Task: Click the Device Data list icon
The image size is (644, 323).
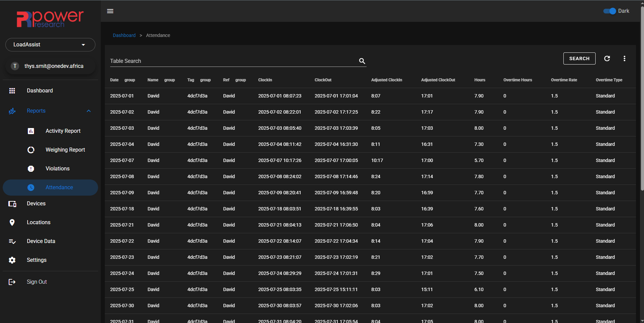Action: tap(12, 241)
